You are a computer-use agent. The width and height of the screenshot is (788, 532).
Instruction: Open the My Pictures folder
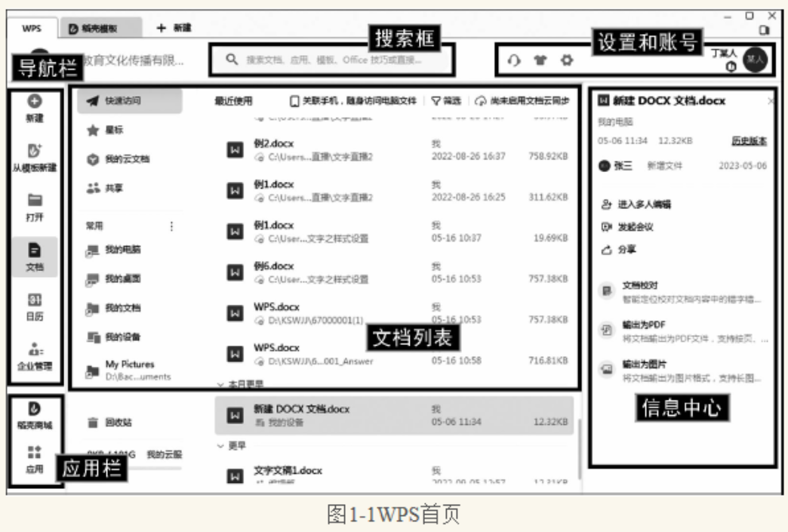(128, 371)
